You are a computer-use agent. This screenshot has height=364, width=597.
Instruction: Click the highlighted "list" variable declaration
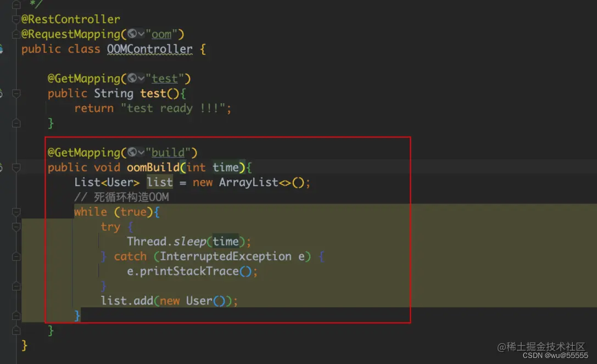(159, 182)
